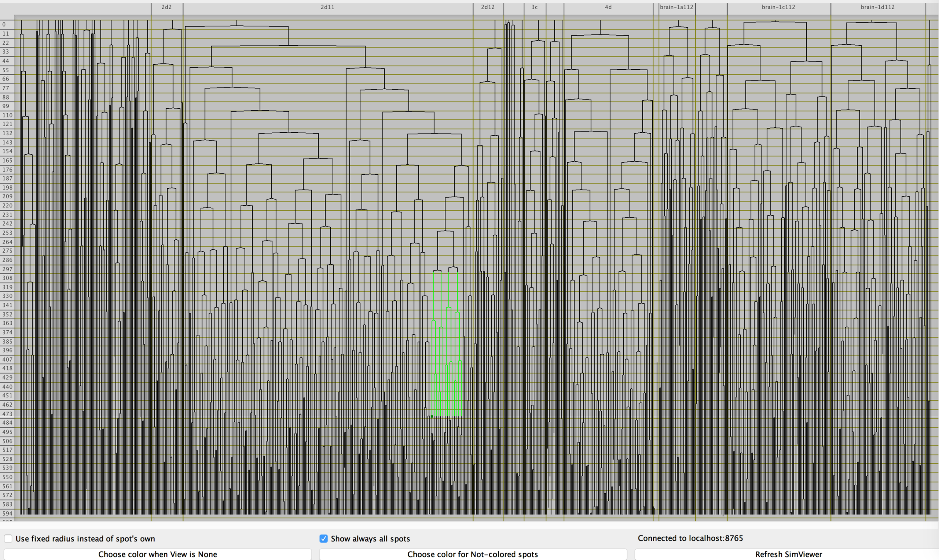Image resolution: width=939 pixels, height=560 pixels.
Task: Click the 2d2 lineage column header
Action: click(x=166, y=7)
